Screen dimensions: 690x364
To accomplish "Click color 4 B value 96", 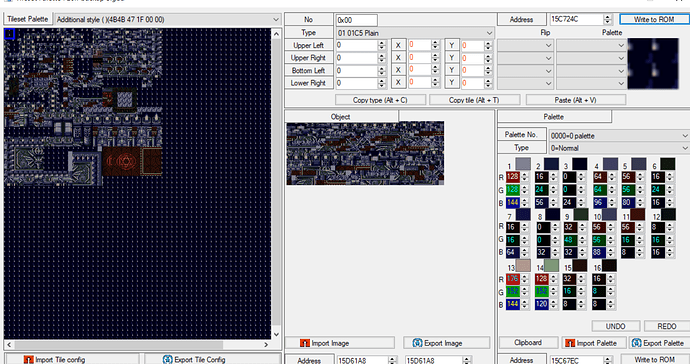I will 599,202.
